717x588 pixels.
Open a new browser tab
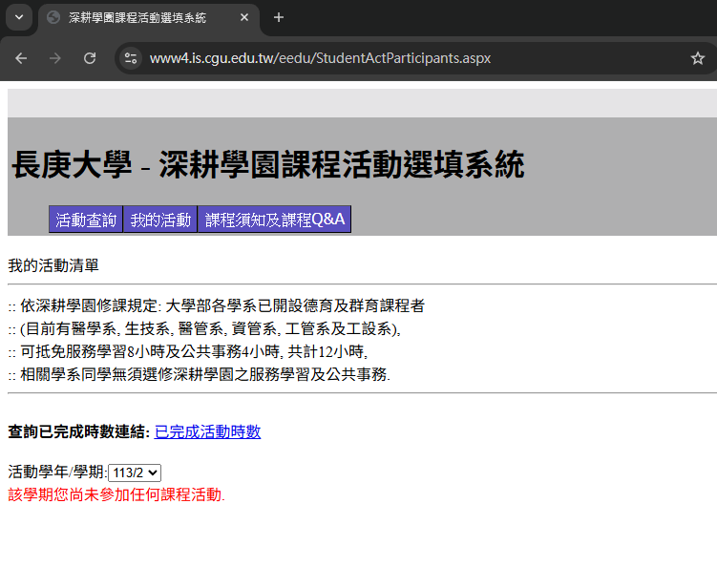[x=279, y=17]
